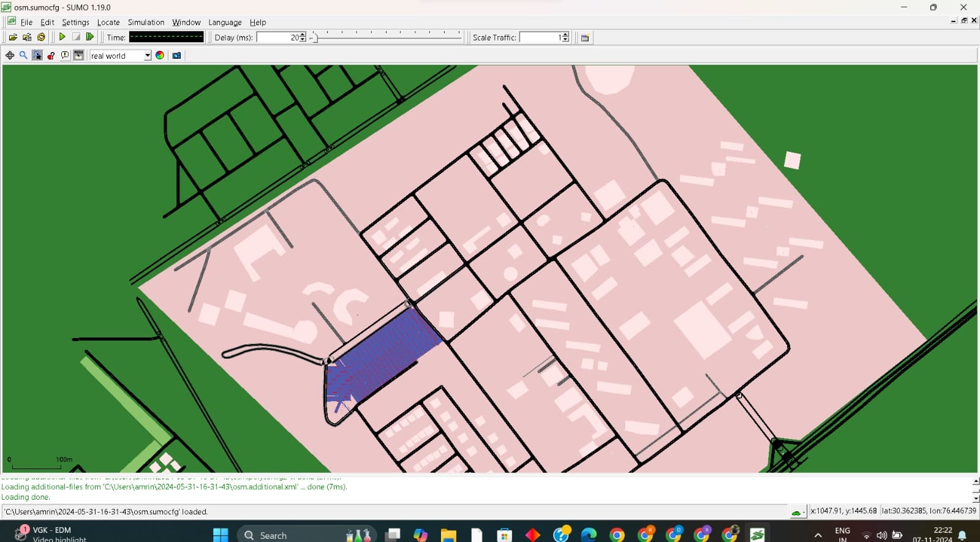
Task: Click the taskbar Search box
Action: [x=306, y=535]
